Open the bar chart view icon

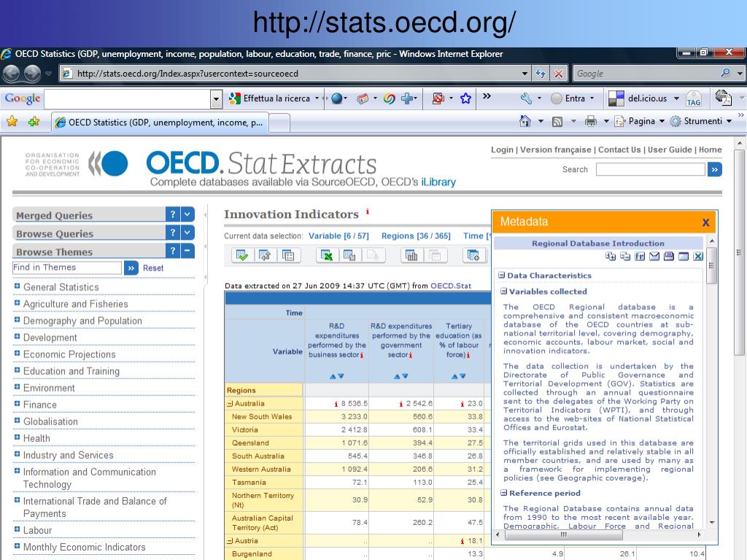pos(411,256)
